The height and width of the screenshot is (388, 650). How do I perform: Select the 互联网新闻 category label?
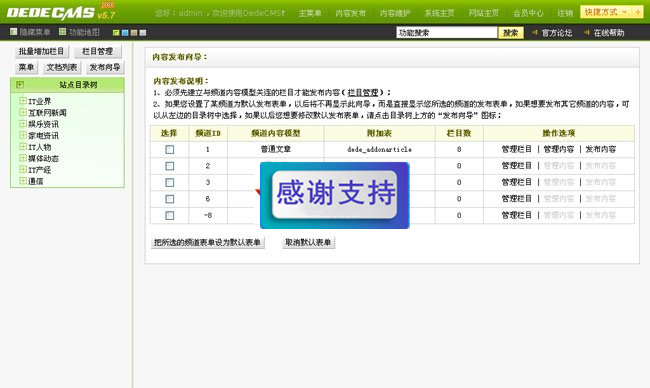(x=47, y=113)
